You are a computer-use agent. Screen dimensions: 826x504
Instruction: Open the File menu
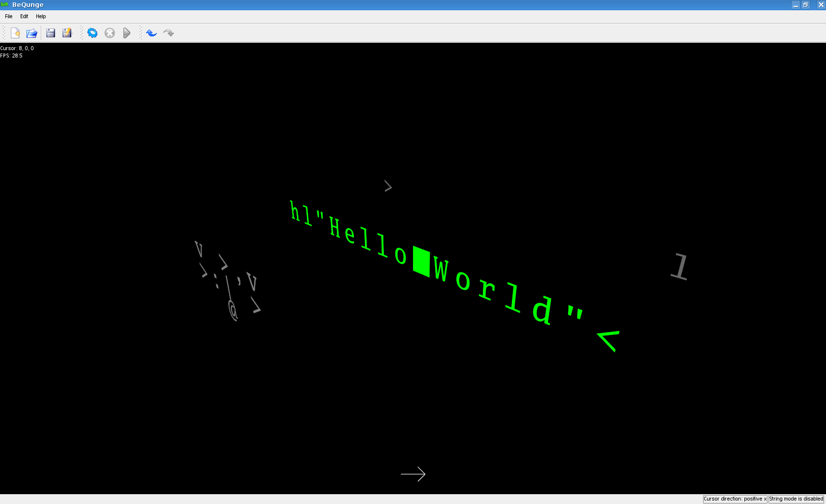coord(9,16)
